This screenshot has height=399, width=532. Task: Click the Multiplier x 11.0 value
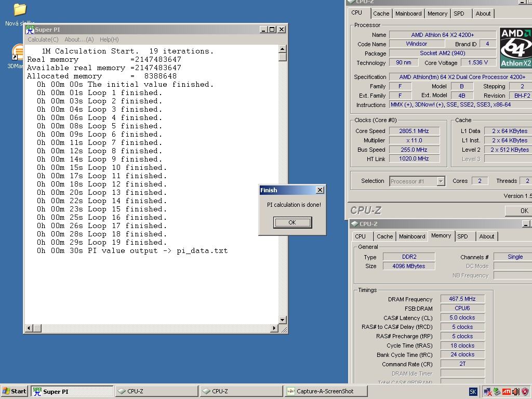click(414, 140)
